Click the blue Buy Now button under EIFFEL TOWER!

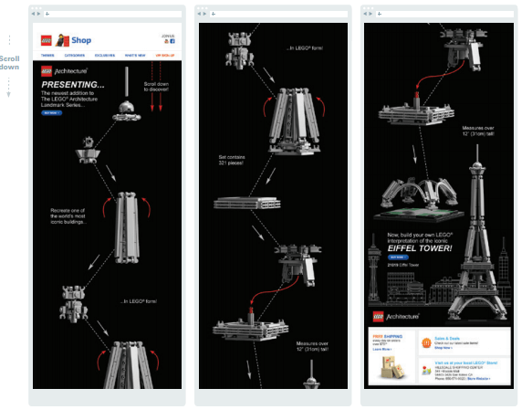[x=398, y=257]
